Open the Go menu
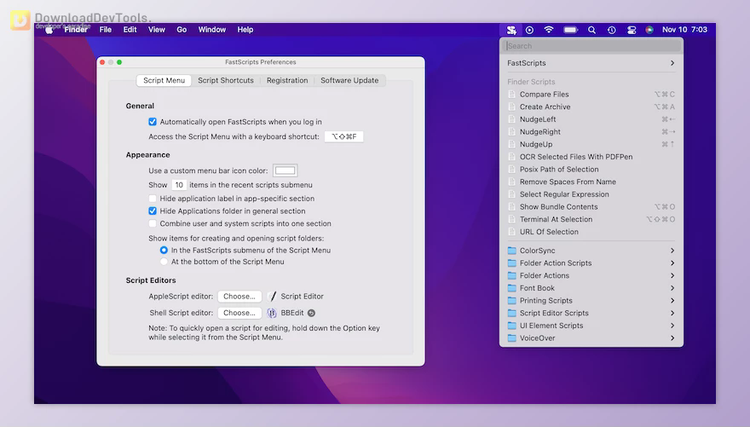Viewport: 750px width, 427px height. point(182,30)
